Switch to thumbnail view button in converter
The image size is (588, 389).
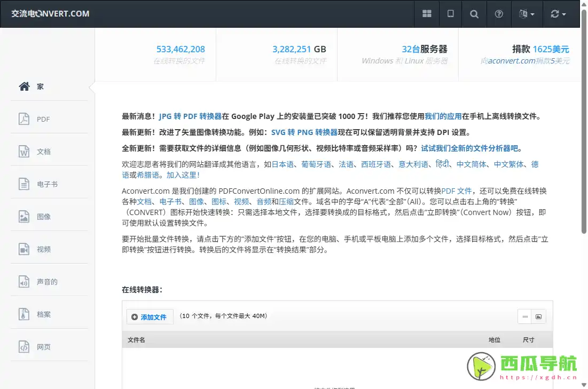pos(538,316)
